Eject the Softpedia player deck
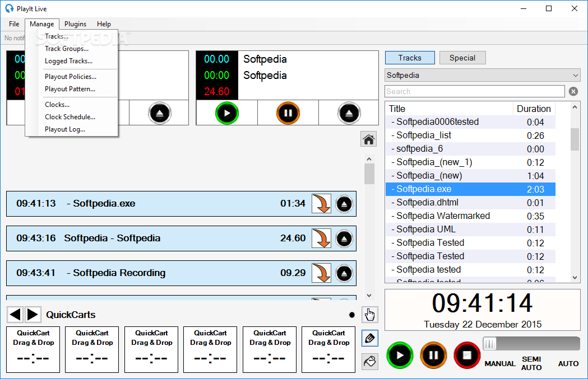 coord(349,113)
